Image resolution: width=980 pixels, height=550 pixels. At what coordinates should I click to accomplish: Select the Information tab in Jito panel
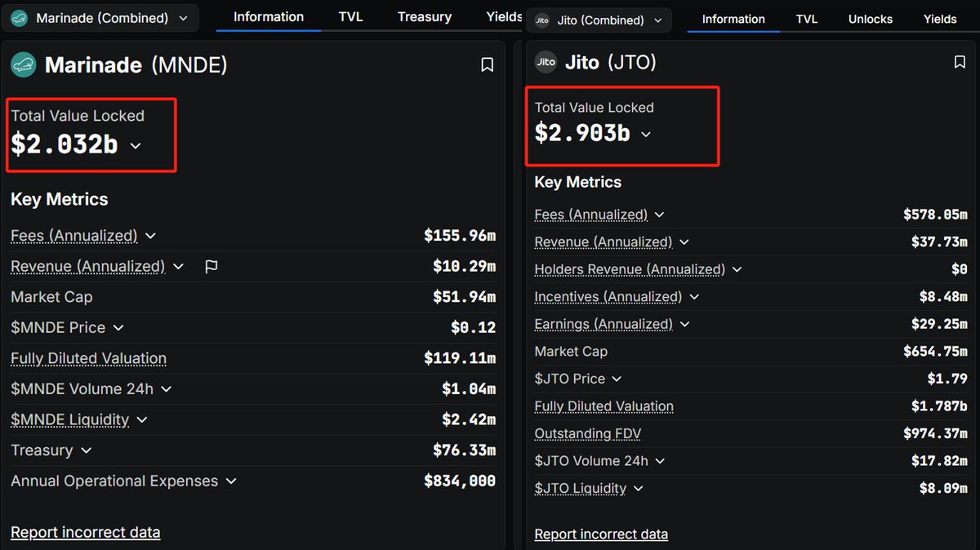pos(733,19)
